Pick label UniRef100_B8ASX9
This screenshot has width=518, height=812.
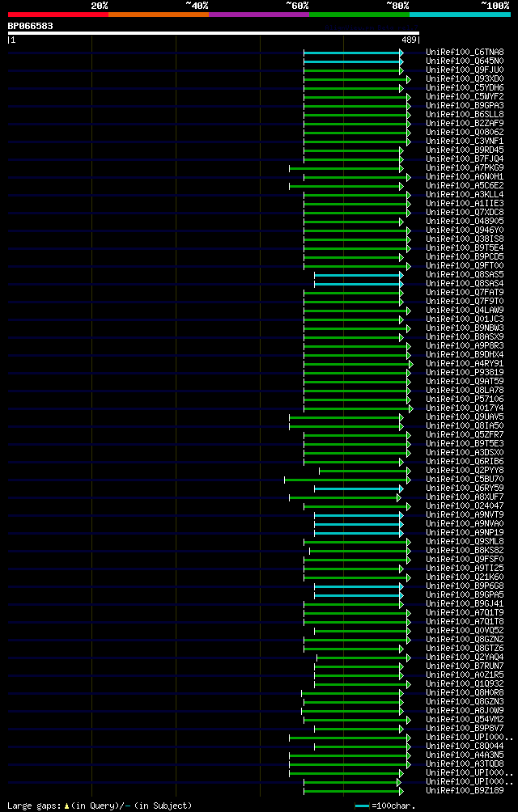coord(464,336)
